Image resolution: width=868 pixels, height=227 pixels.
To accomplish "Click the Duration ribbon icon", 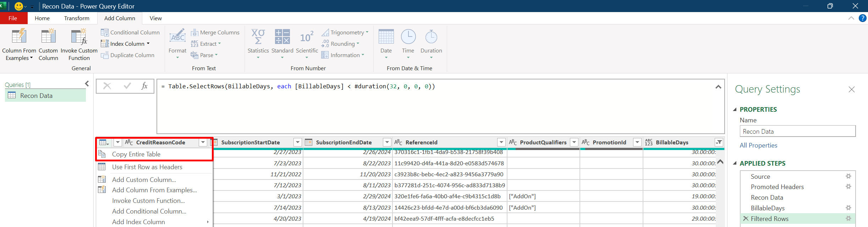I will click(431, 37).
